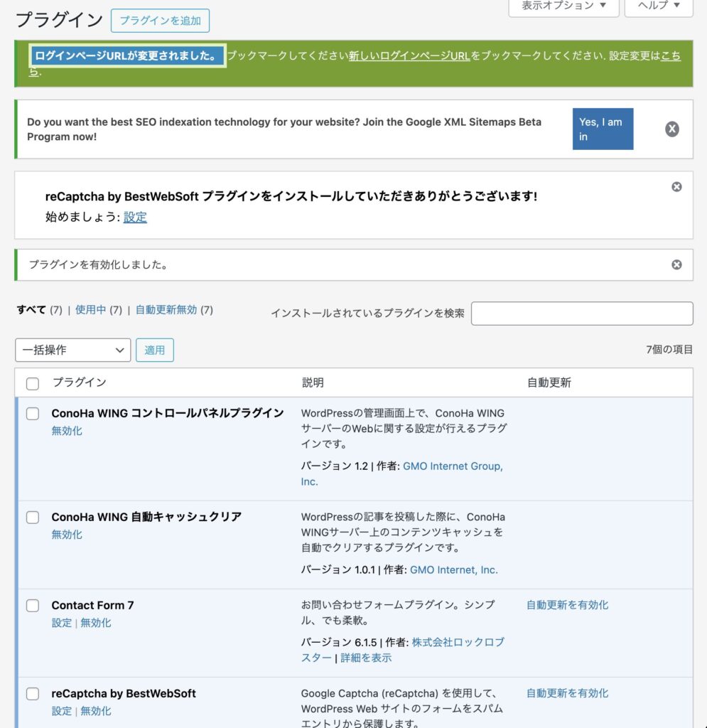Dismiss the plugin activated notice

(x=676, y=264)
